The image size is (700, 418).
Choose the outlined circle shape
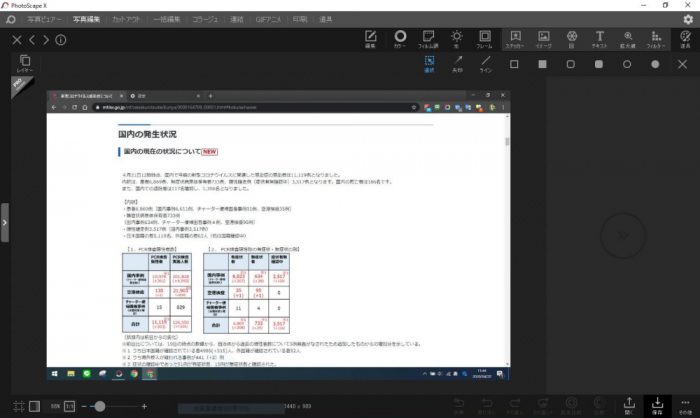click(x=627, y=64)
